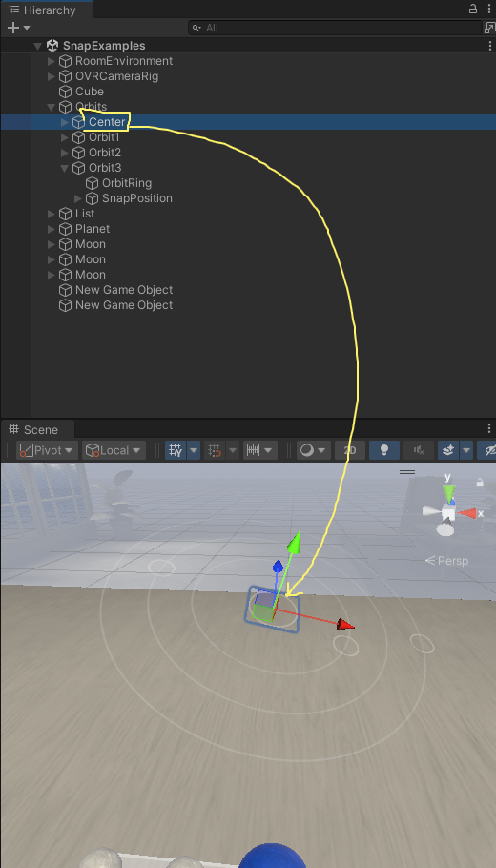Expand the Center object

[x=65, y=122]
